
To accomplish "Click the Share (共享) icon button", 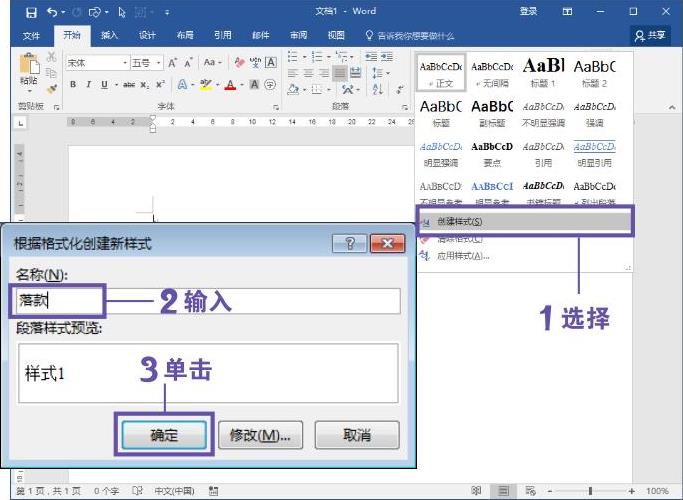I will pyautogui.click(x=652, y=34).
